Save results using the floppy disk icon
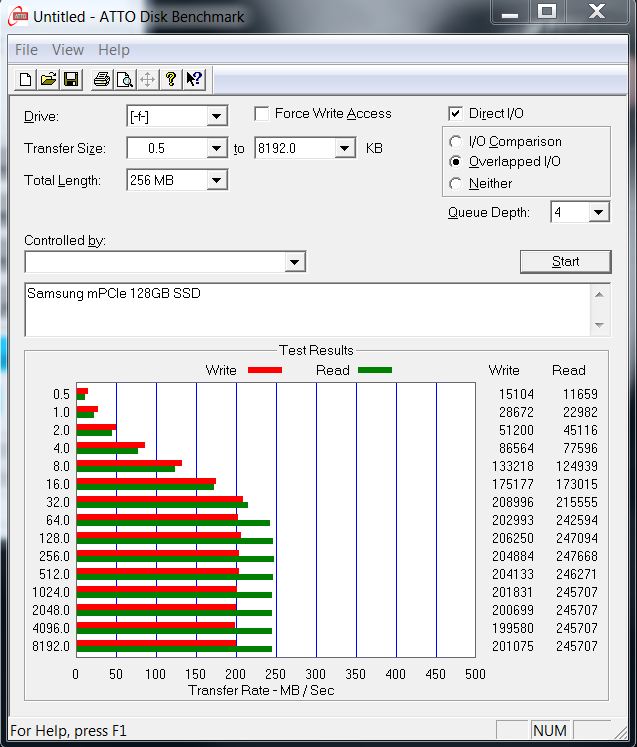The image size is (637, 747). [x=71, y=79]
